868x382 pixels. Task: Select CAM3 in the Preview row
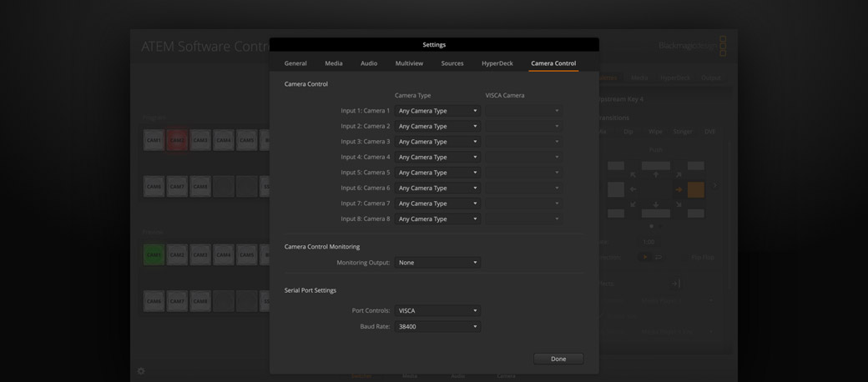tap(200, 255)
